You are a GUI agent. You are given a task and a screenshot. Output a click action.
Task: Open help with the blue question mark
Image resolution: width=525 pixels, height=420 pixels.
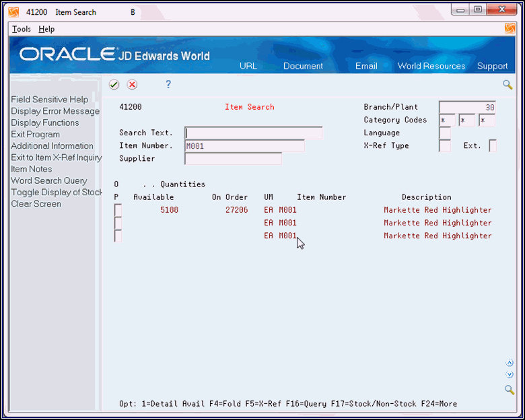click(x=168, y=84)
